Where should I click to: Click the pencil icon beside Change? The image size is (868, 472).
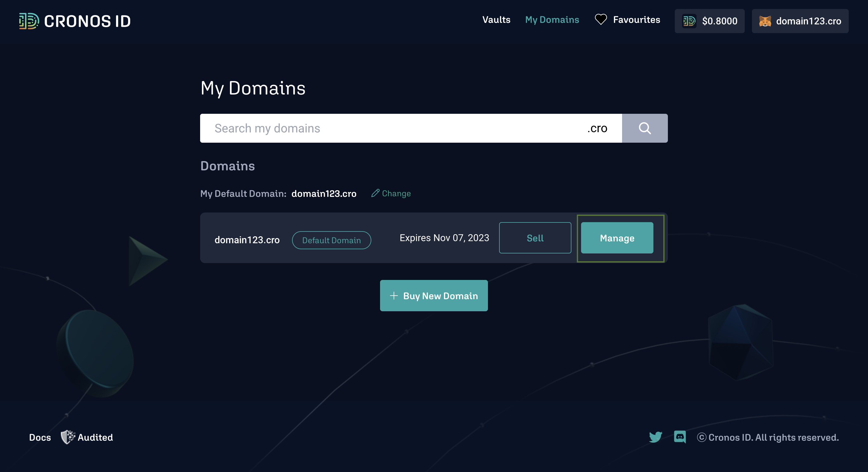point(375,193)
